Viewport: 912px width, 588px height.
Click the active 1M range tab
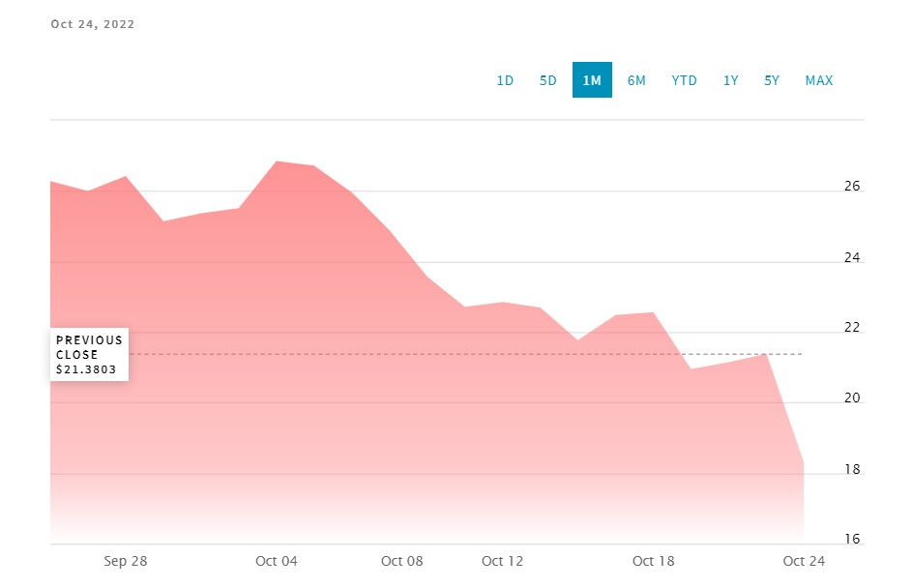point(592,80)
